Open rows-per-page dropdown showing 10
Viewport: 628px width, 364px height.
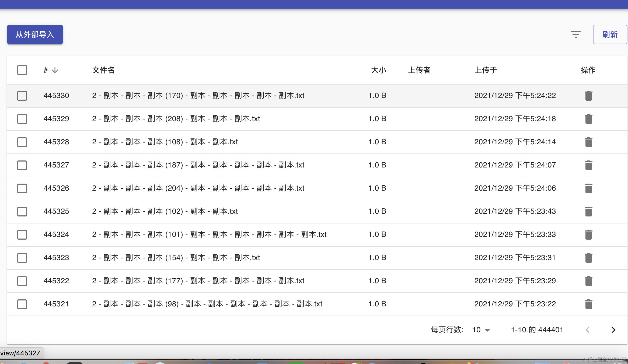(481, 330)
